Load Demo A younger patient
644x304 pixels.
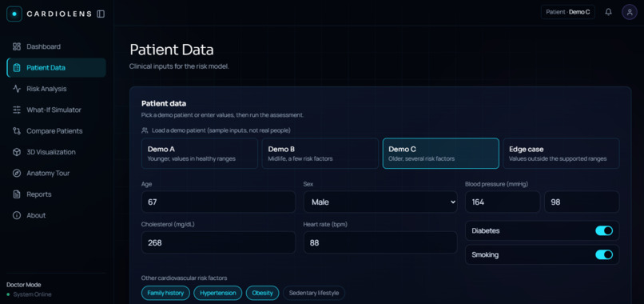[x=200, y=154]
